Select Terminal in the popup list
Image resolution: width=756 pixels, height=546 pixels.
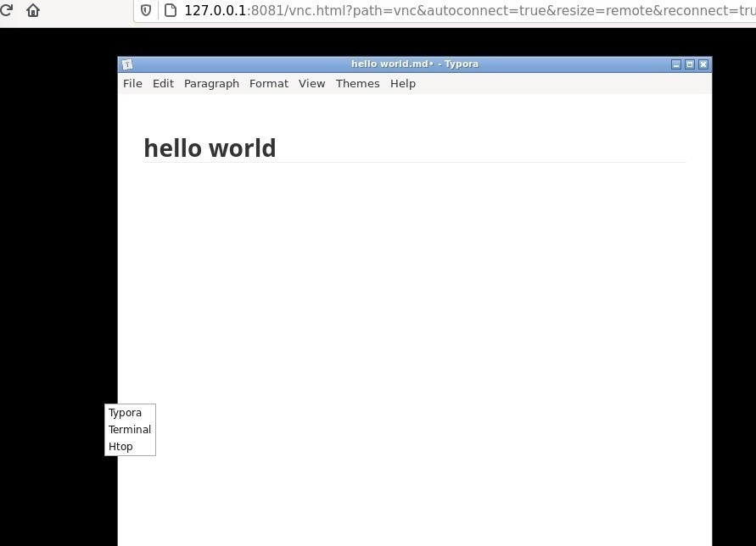[130, 429]
